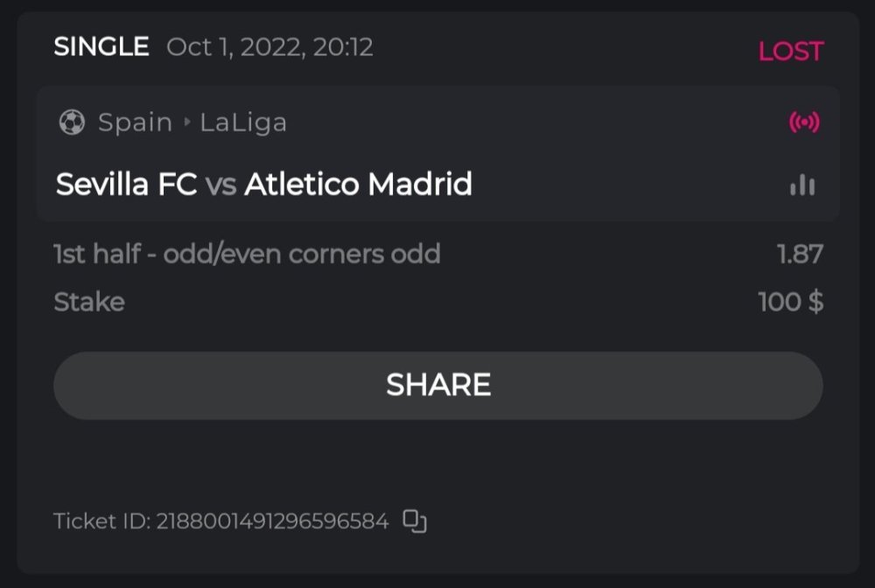Click the soccer ball sport icon
875x588 pixels.
click(72, 122)
